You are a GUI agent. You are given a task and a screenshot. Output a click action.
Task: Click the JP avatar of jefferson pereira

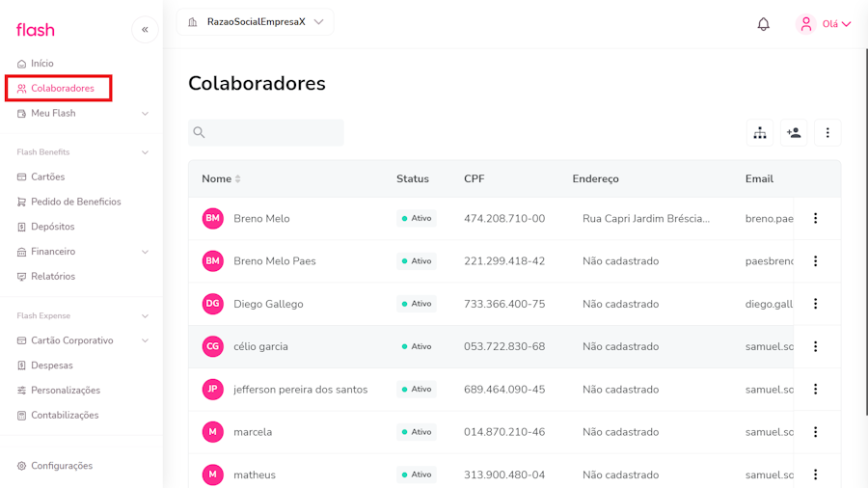pyautogui.click(x=212, y=390)
